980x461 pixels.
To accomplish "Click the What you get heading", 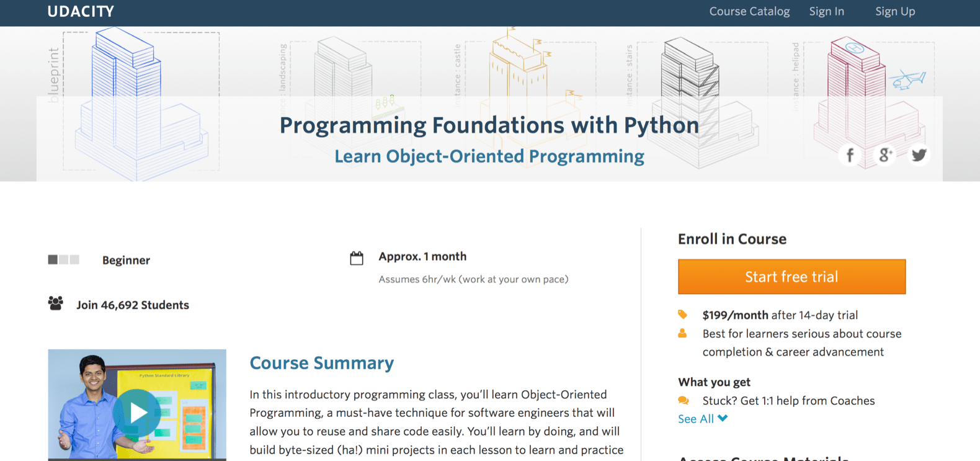I will (714, 382).
